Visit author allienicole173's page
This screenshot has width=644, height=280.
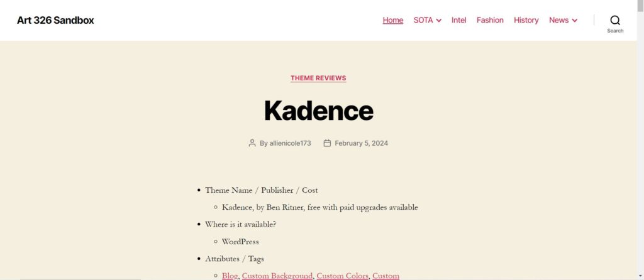[290, 143]
